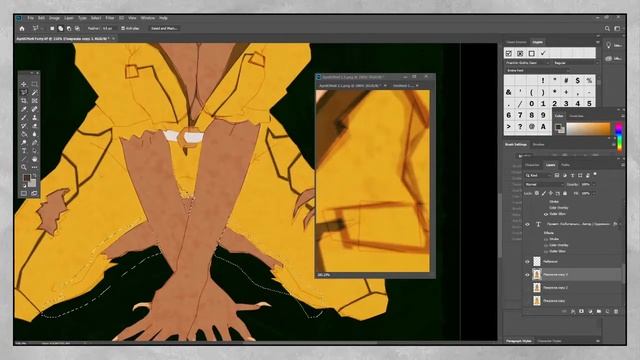This screenshot has height=360, width=640.
Task: Click the Home icon in options bar
Action: coord(22,29)
